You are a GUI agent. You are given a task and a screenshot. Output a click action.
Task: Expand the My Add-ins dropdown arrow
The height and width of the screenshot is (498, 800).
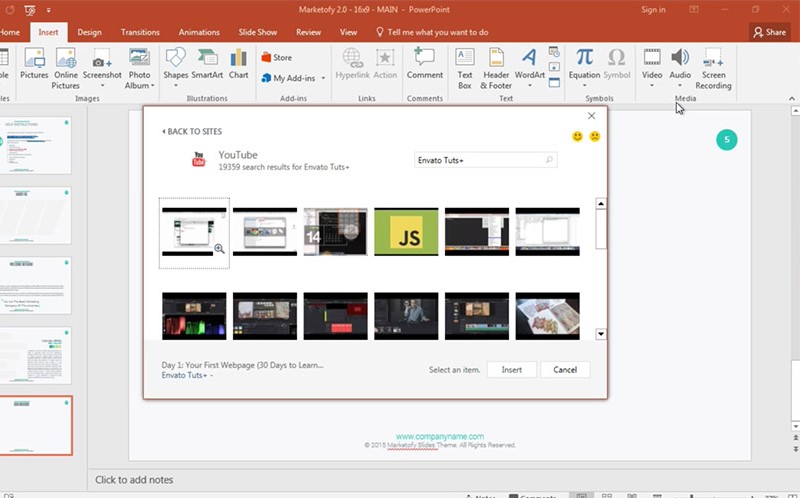pyautogui.click(x=323, y=78)
